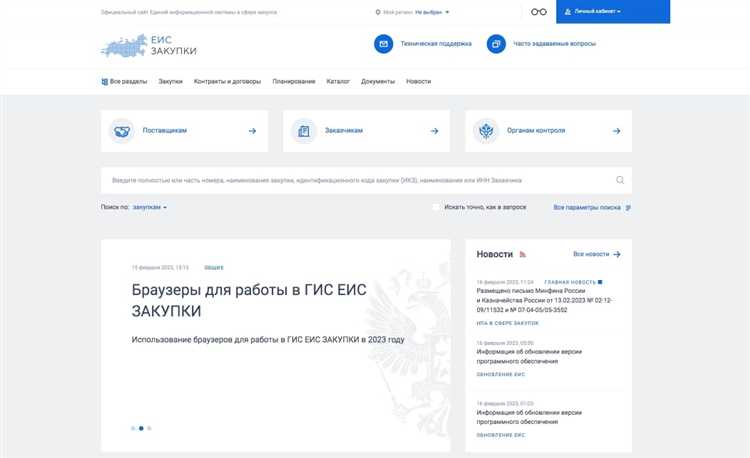
Task: Select the first carousel slide dot
Action: [x=133, y=428]
